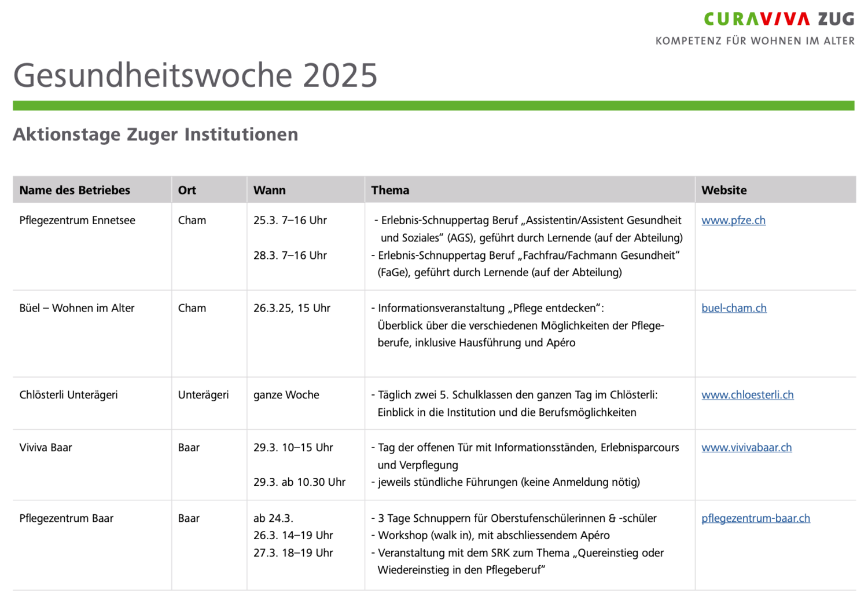Click the '28.3. 7–16 Uhr' time
Viewport: 868px width, 604px height.
(x=290, y=255)
